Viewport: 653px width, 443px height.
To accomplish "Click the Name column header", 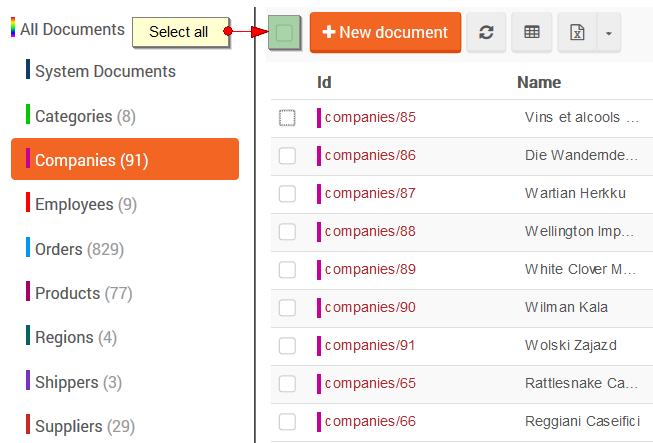I will pos(539,82).
